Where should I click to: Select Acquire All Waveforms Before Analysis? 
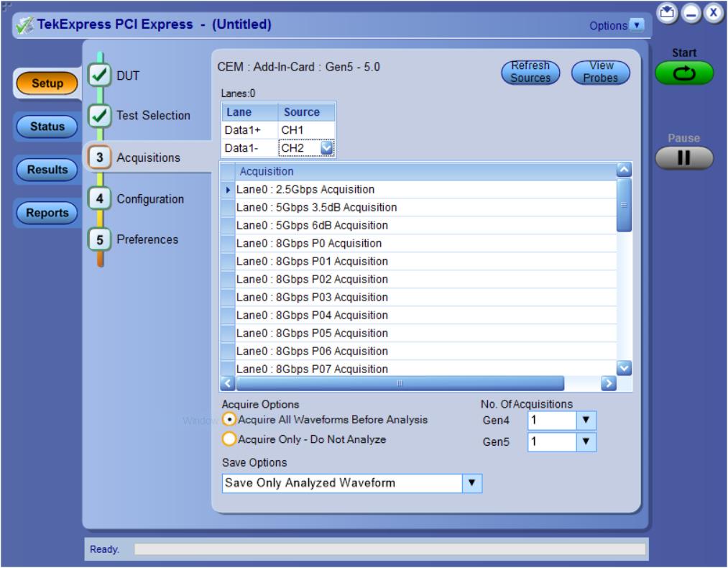click(229, 420)
